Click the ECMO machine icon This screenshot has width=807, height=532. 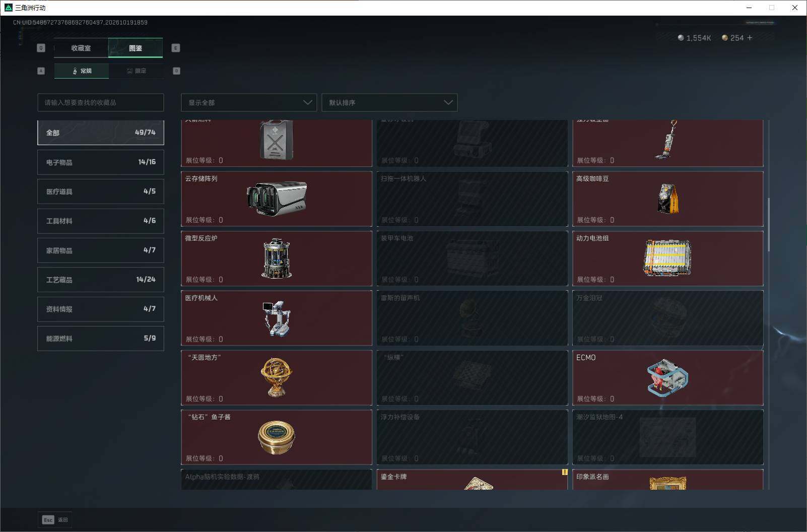point(668,378)
